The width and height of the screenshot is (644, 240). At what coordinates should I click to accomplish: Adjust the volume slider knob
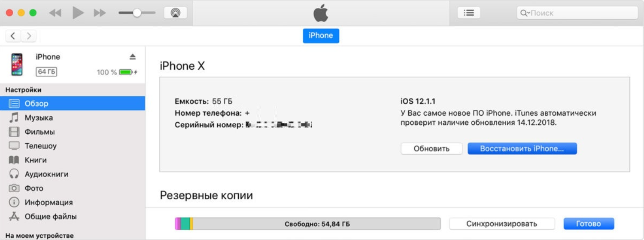137,13
